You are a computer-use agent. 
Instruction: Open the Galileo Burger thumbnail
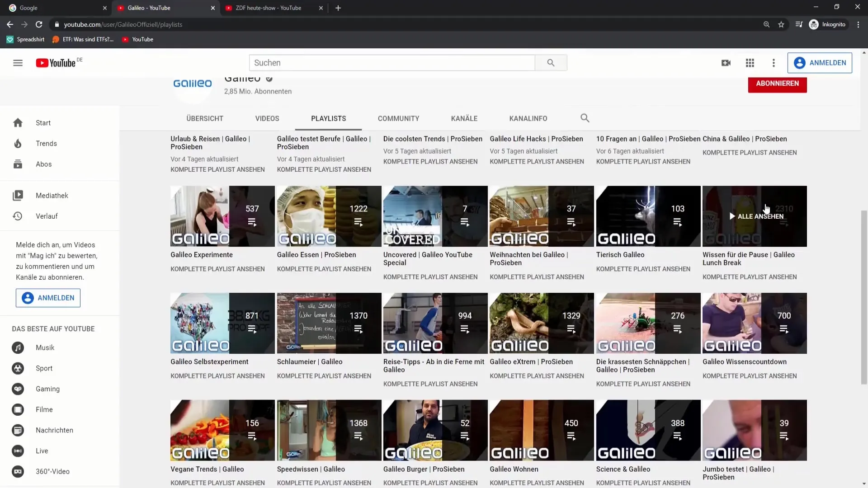[435, 430]
